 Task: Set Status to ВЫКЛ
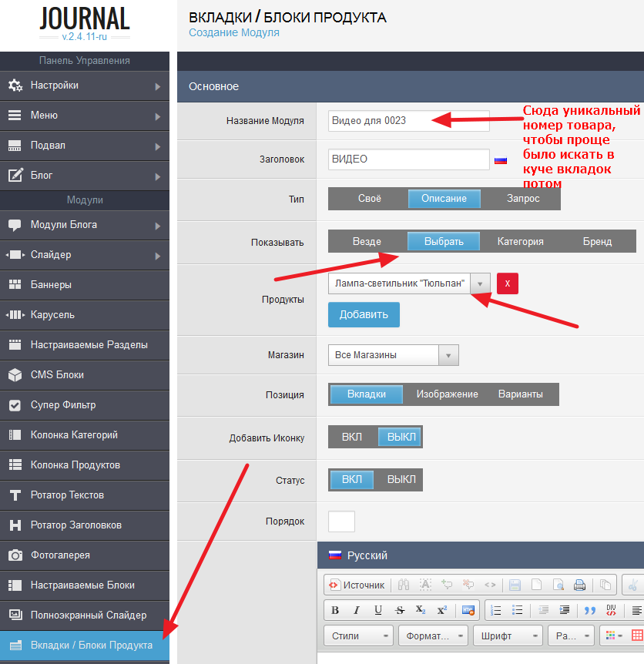pyautogui.click(x=401, y=479)
